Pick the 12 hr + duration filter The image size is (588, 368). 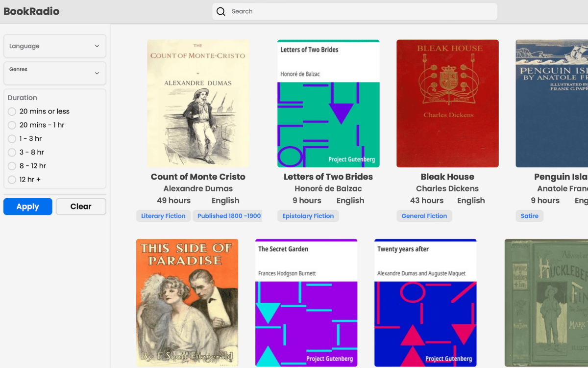[x=12, y=180]
